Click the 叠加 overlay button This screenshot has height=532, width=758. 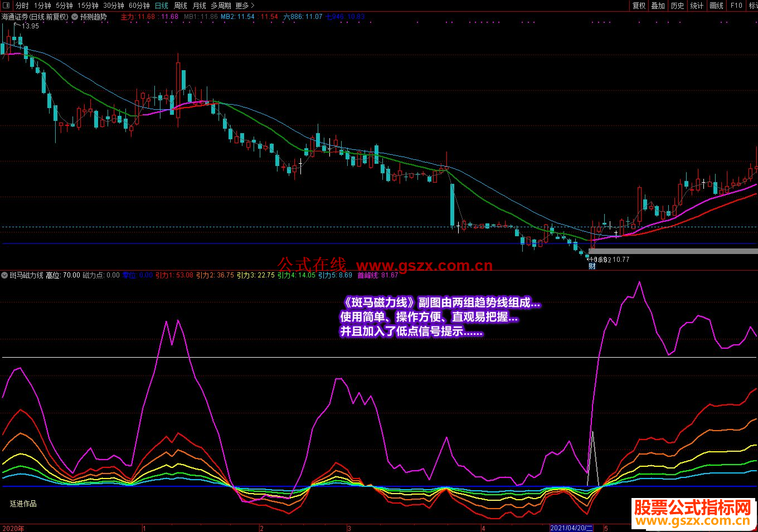[658, 6]
